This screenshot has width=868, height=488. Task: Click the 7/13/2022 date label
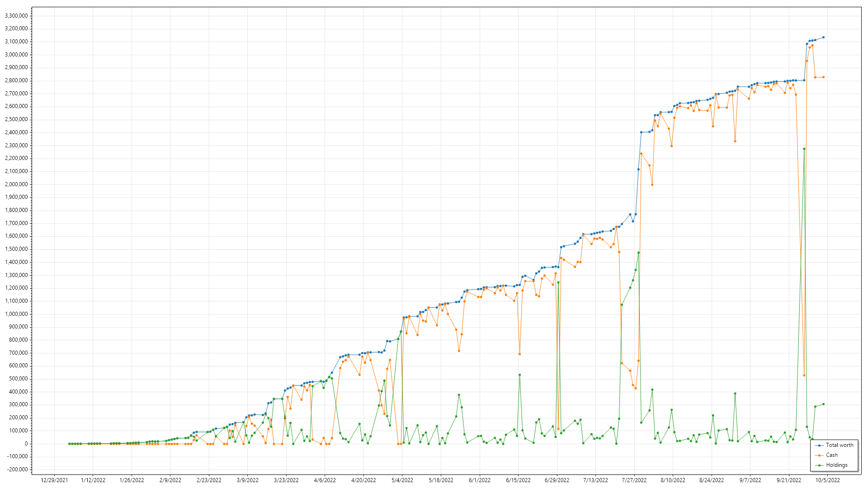click(x=595, y=480)
